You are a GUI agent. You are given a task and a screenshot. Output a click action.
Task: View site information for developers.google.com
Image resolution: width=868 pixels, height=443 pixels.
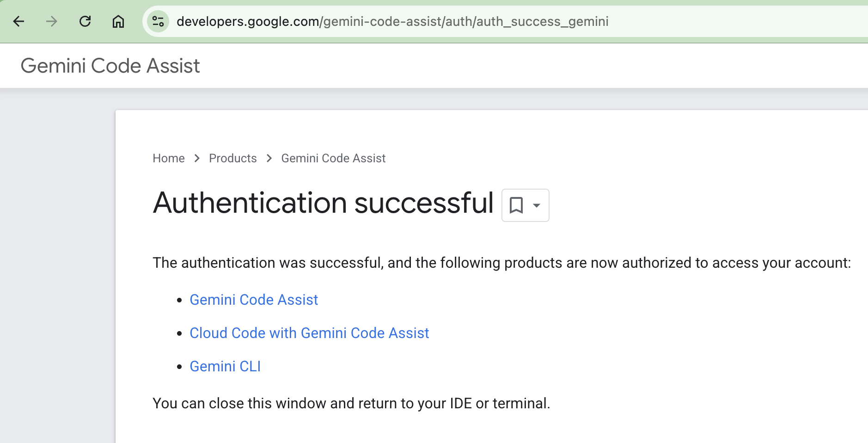click(158, 21)
